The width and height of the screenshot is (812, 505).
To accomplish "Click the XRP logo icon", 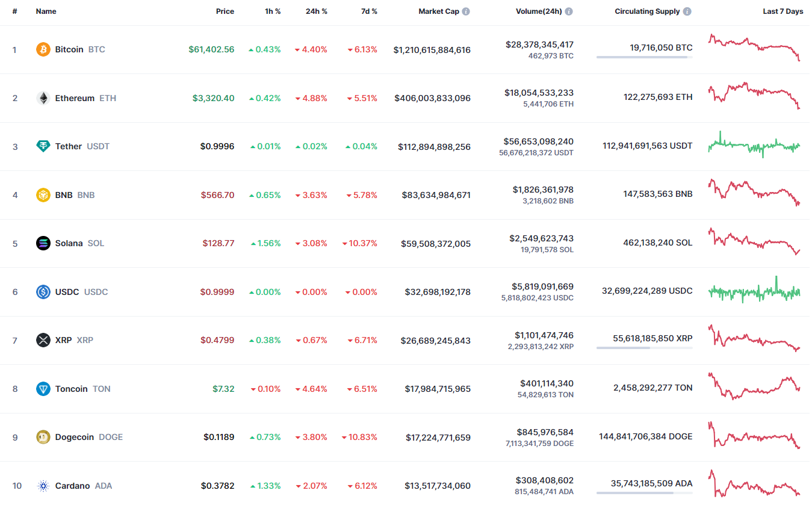I will (43, 340).
